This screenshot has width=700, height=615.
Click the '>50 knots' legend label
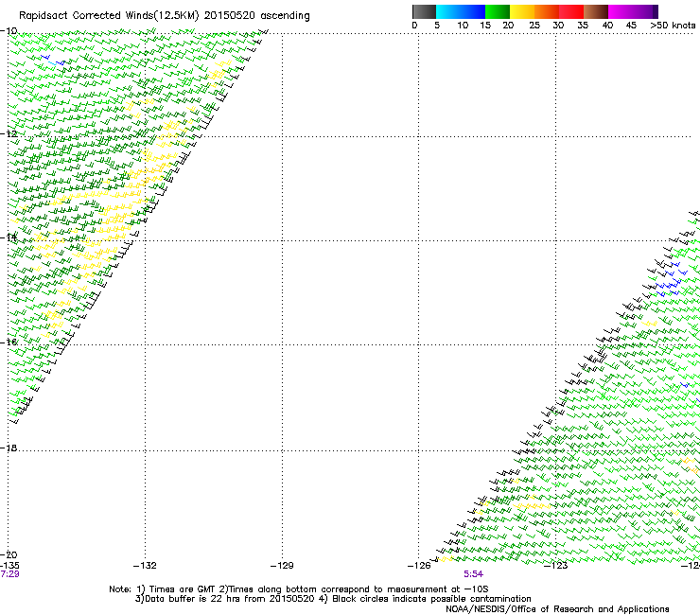point(673,26)
